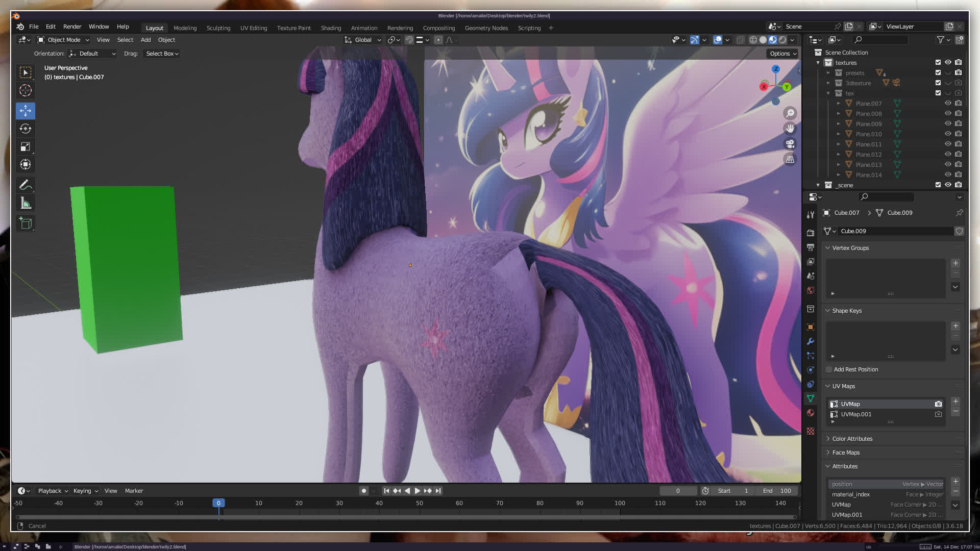This screenshot has width=980, height=551.
Task: Open the Render menu
Action: click(72, 27)
